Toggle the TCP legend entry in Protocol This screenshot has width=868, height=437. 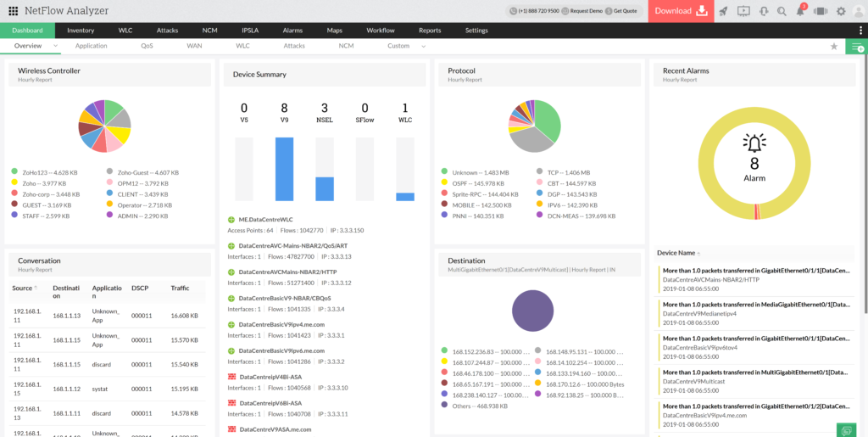coord(540,172)
